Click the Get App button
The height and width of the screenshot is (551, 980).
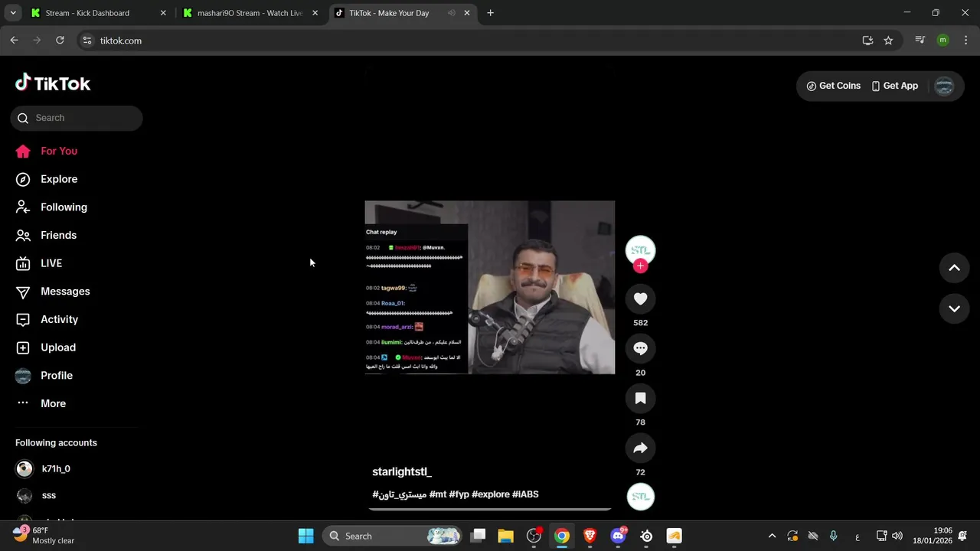pos(894,86)
